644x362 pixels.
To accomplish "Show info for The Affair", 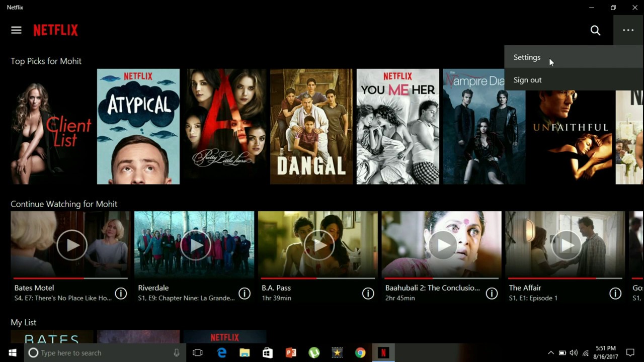I will (x=615, y=293).
